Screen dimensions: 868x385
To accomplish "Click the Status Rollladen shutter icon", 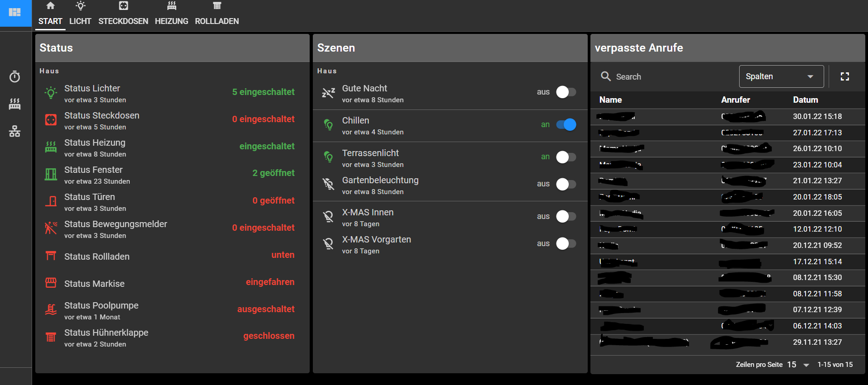I will click(x=51, y=256).
